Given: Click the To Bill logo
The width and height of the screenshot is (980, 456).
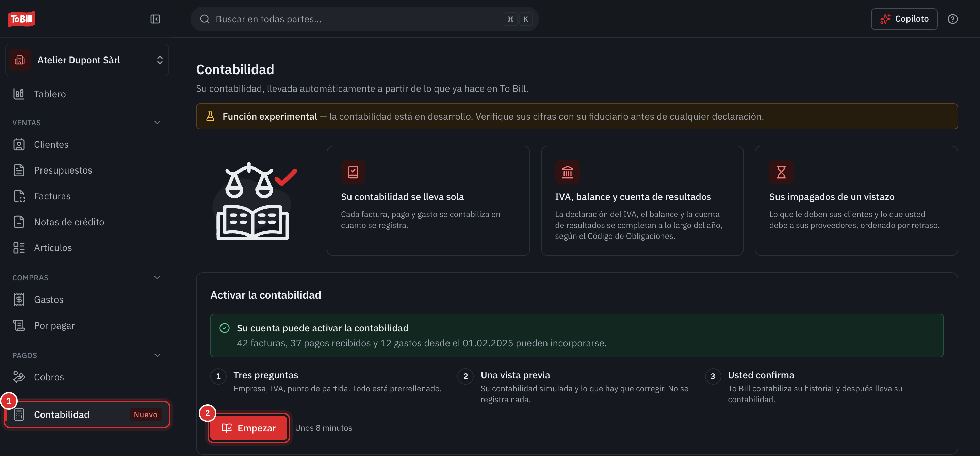Looking at the screenshot, I should coord(21,19).
